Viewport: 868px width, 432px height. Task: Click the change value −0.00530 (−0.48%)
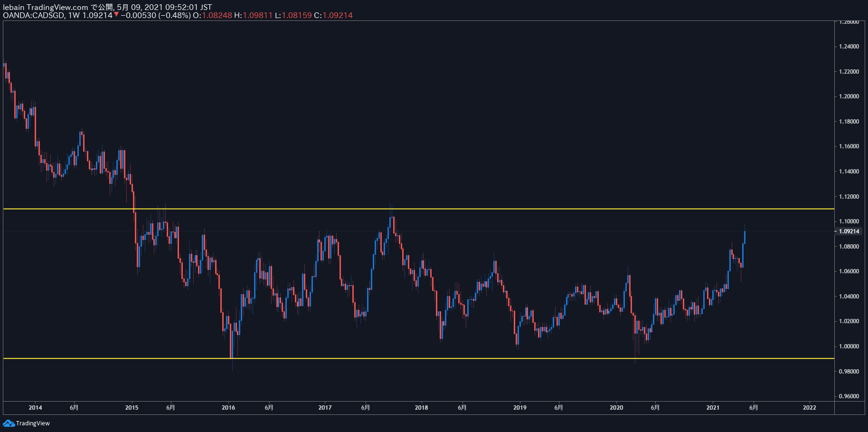pos(155,15)
